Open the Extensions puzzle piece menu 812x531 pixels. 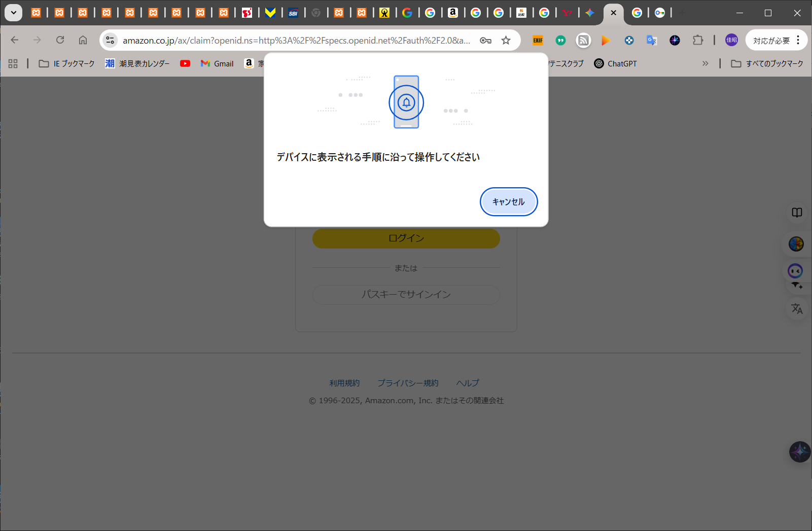698,41
